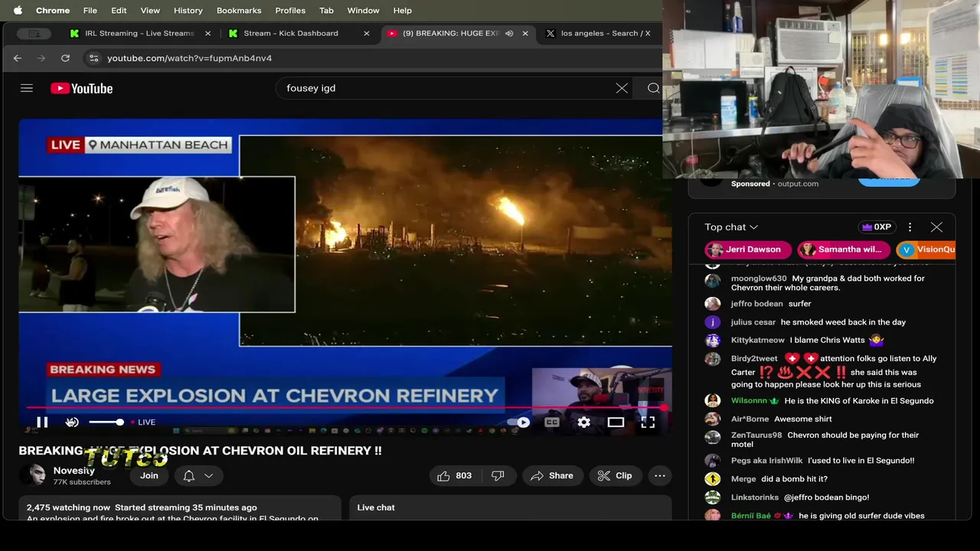Click the Wilsonnn username in chat

749,401
